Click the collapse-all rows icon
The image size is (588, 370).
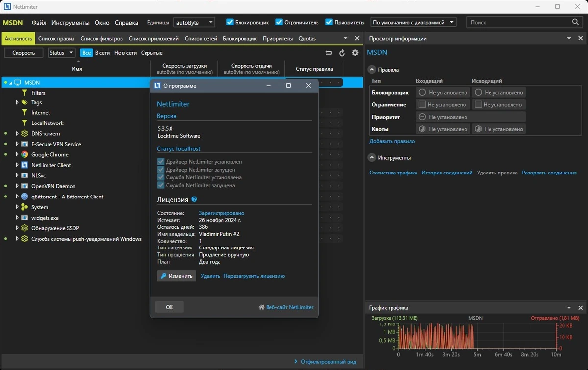329,53
